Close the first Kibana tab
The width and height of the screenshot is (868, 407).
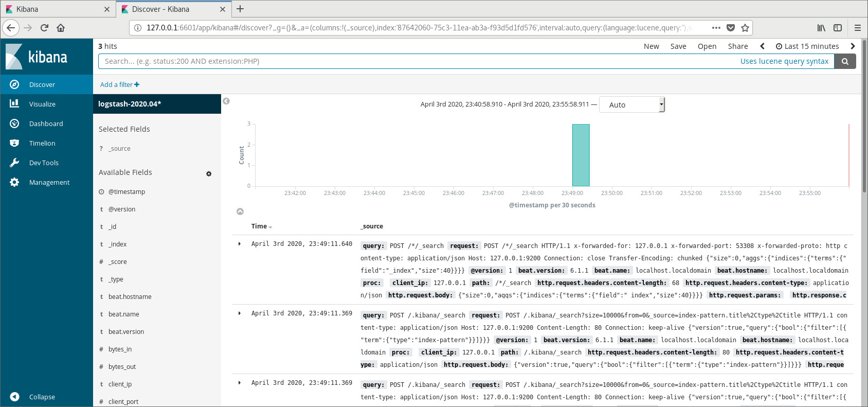[x=107, y=9]
